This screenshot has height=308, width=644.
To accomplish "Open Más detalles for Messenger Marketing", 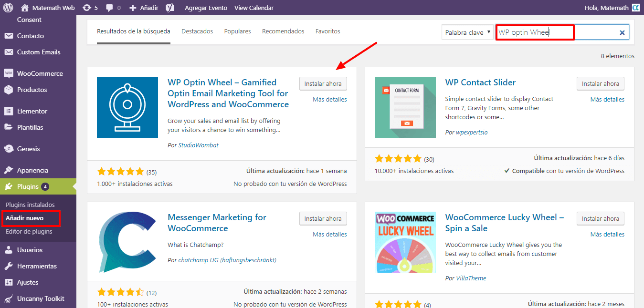I will click(330, 235).
